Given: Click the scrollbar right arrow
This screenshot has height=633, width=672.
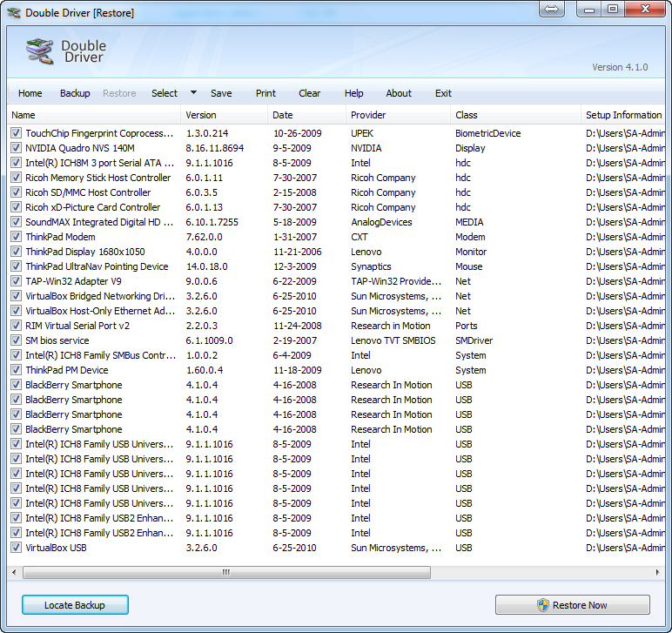Looking at the screenshot, I should tap(657, 572).
